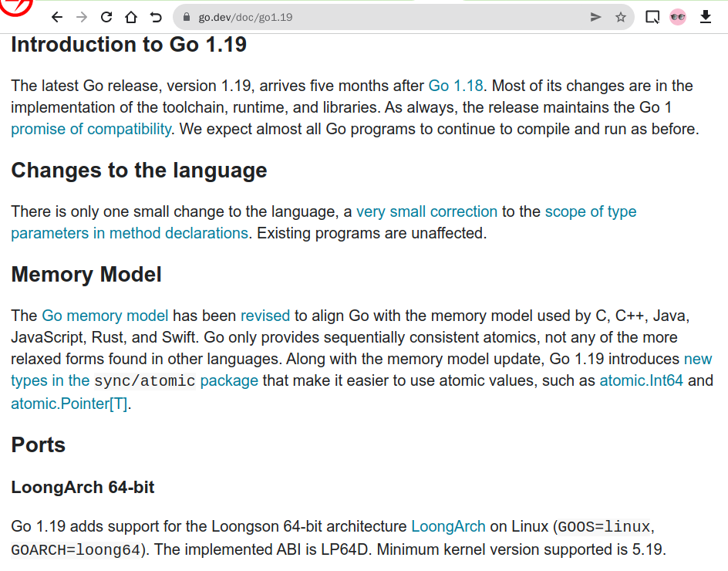
Task: Bookmark this page with the star icon
Action: [x=620, y=17]
